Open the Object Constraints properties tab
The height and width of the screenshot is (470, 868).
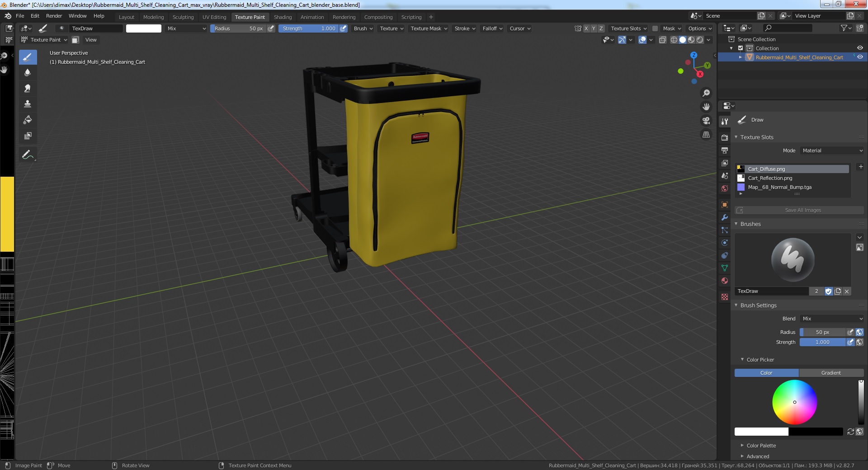pyautogui.click(x=725, y=255)
